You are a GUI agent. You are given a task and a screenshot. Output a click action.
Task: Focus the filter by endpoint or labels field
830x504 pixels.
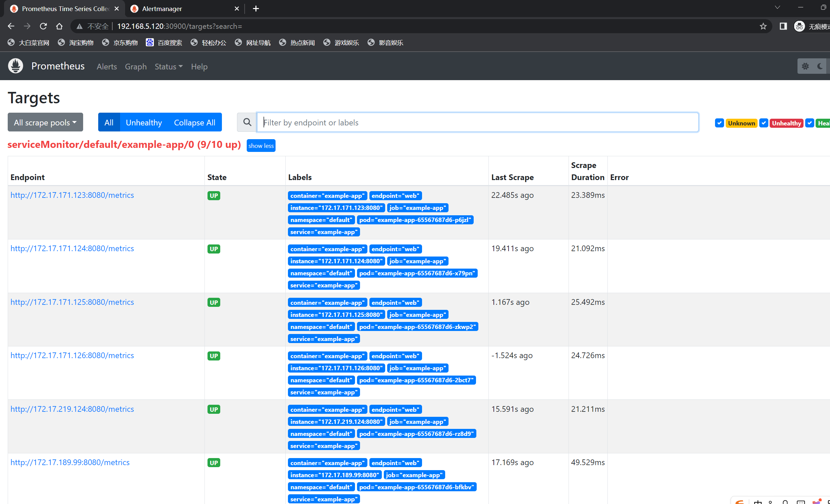coord(477,122)
